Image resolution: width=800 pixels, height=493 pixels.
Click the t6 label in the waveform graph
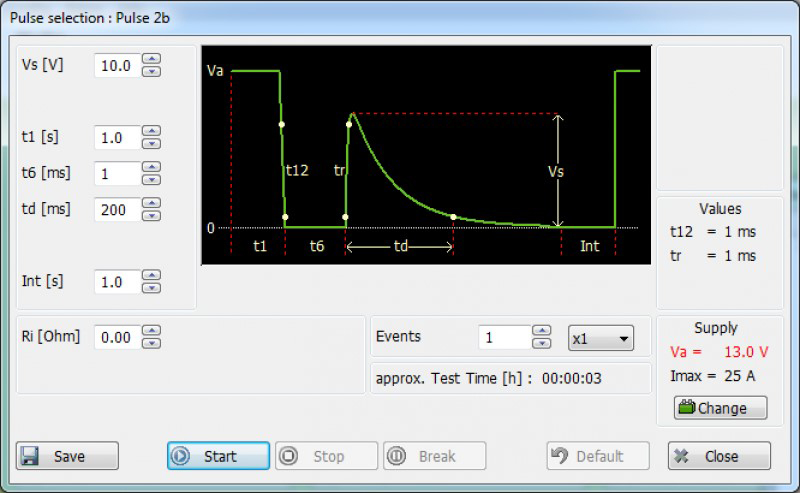click(x=317, y=246)
